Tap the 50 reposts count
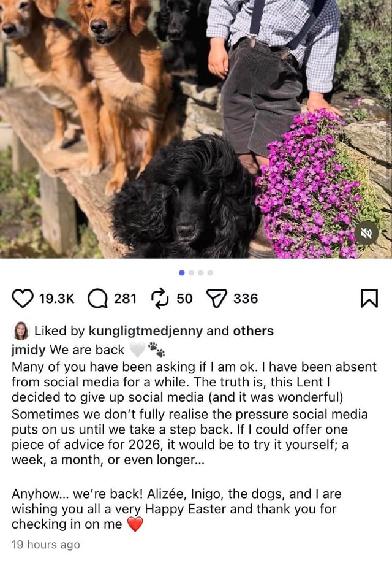The height and width of the screenshot is (574, 392). point(184,299)
